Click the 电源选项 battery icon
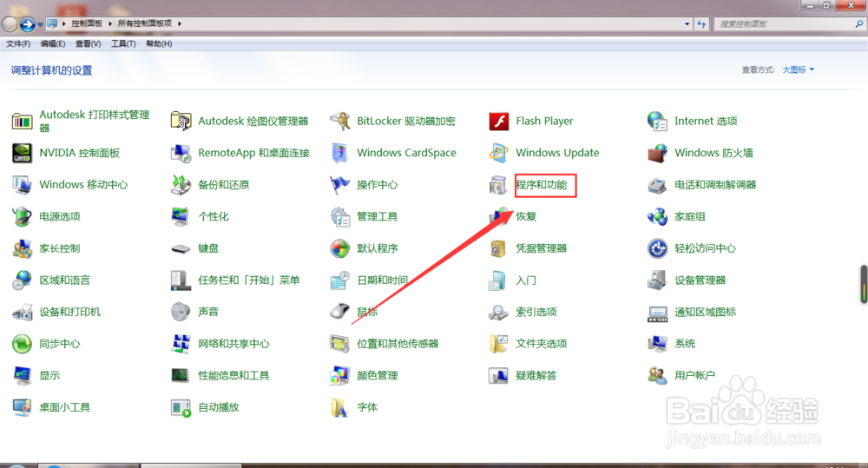Screen dimensions: 868x468 (x=23, y=216)
